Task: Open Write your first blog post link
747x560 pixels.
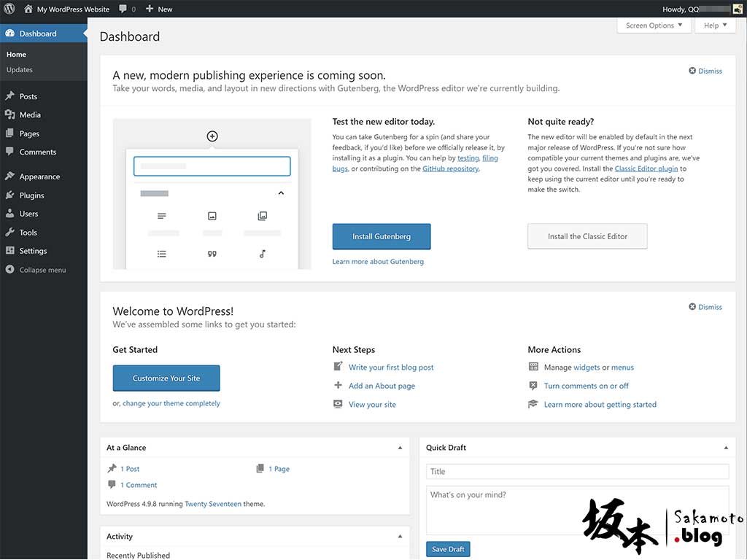Action: coord(391,367)
